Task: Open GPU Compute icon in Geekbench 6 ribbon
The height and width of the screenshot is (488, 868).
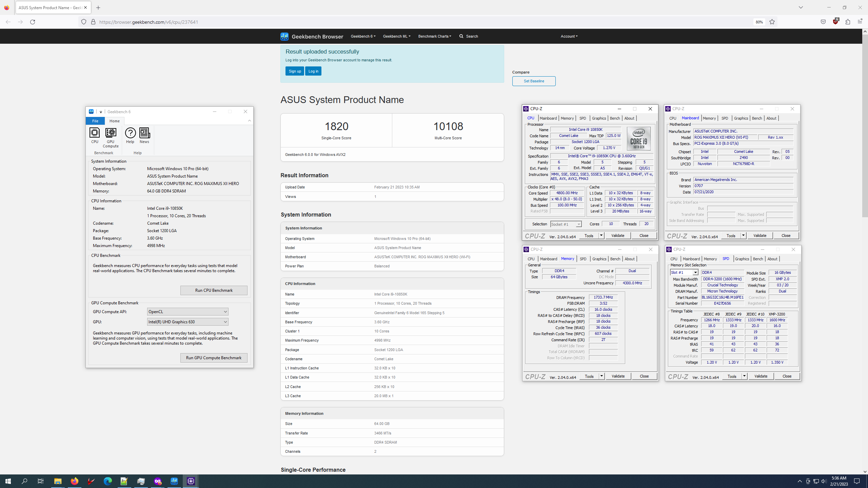Action: [x=111, y=138]
